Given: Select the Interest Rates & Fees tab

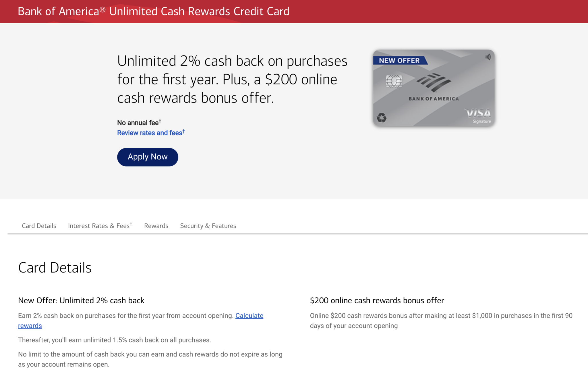Looking at the screenshot, I should click(98, 225).
